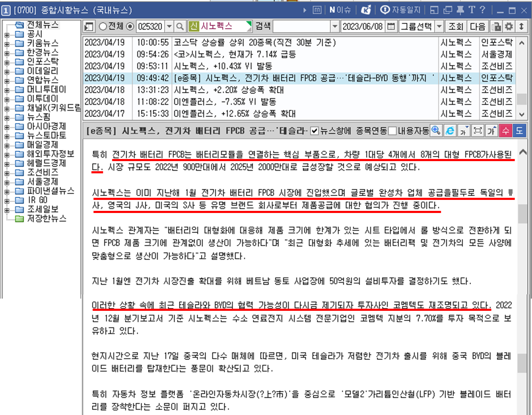Click the 검색 keyword input field
This screenshot has height=415, width=532.
click(x=301, y=27)
